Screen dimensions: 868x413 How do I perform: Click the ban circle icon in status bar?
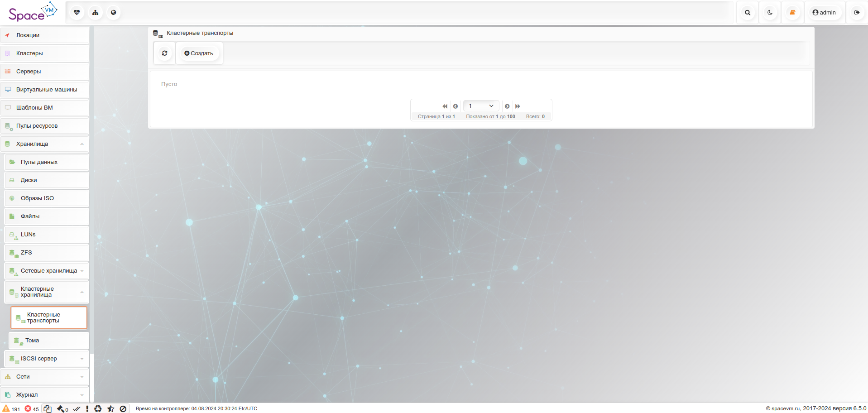tap(123, 408)
